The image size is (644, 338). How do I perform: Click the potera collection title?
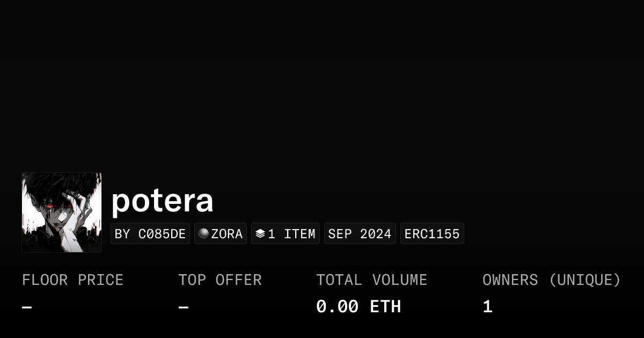click(162, 201)
